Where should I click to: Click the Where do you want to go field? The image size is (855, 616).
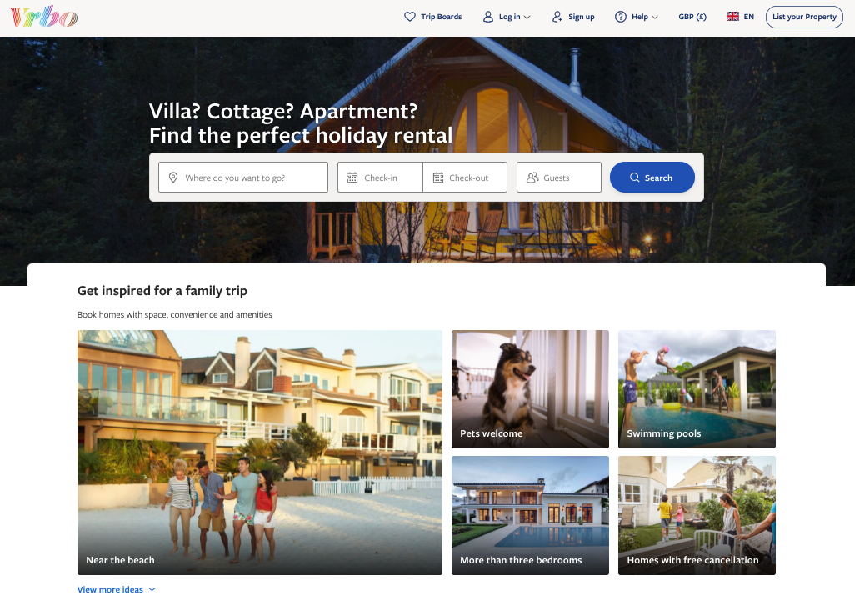pyautogui.click(x=243, y=178)
